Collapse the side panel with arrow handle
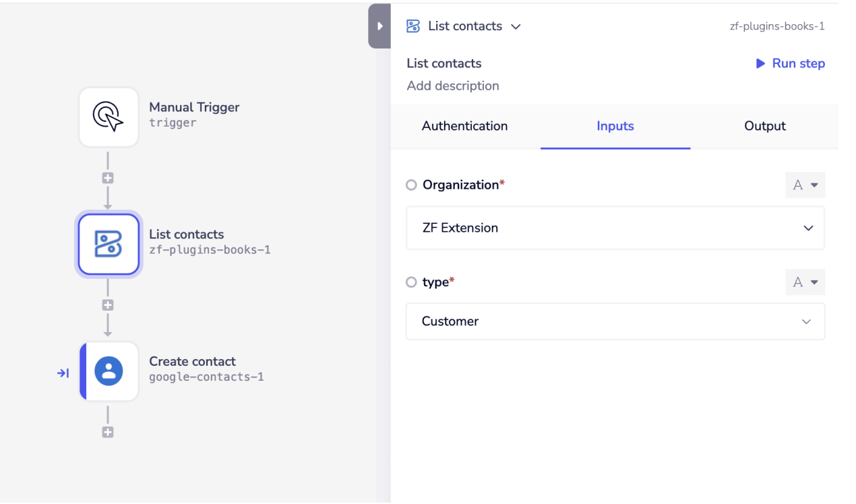This screenshot has height=504, width=856. click(x=379, y=26)
